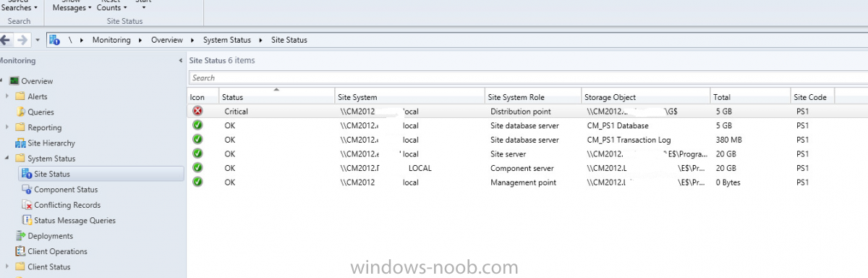This screenshot has height=278, width=868.
Task: Select the Management point role cell
Action: click(x=523, y=182)
